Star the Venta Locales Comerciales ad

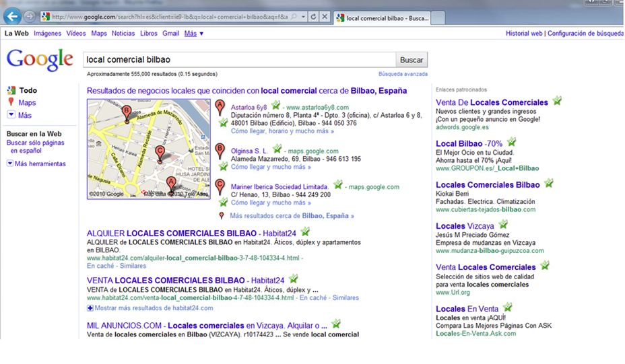545,265
